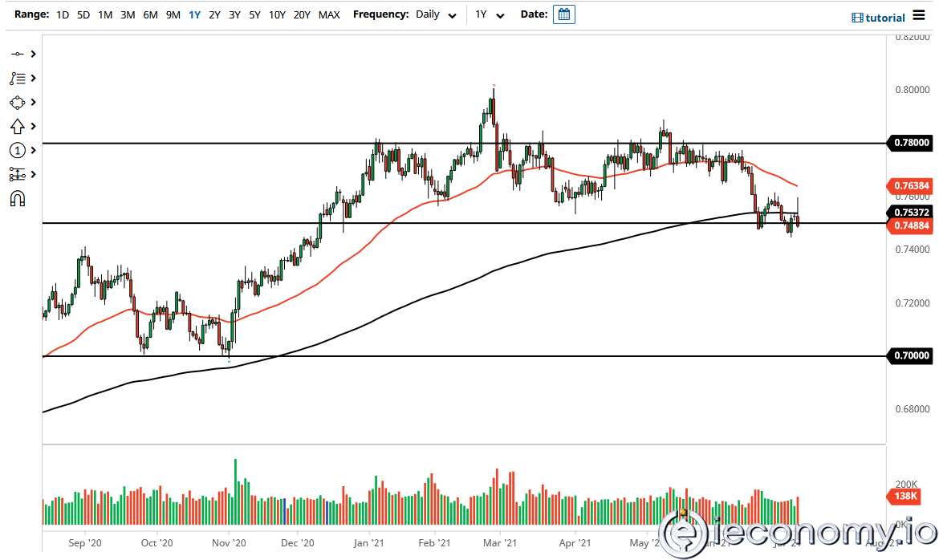Viewport: 939px width, 560px height.
Task: Enable the 1Y range selection
Action: click(194, 14)
